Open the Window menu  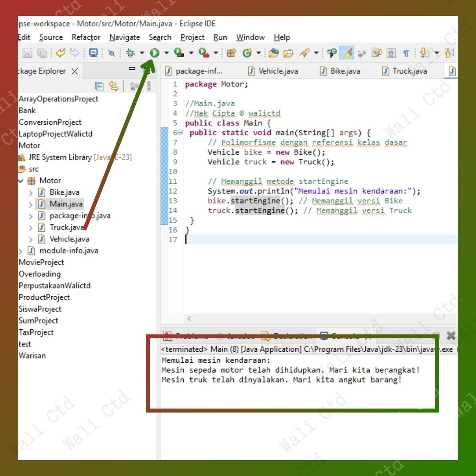click(250, 37)
